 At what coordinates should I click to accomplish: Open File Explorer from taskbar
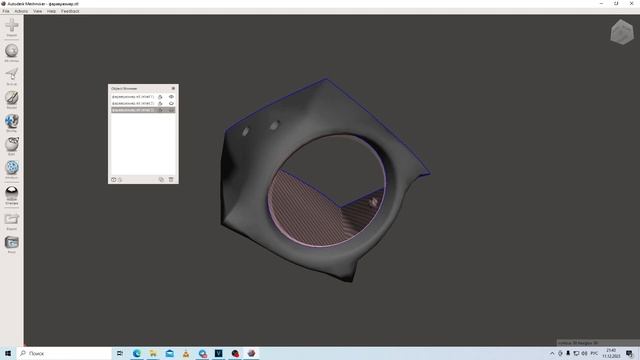point(153,353)
